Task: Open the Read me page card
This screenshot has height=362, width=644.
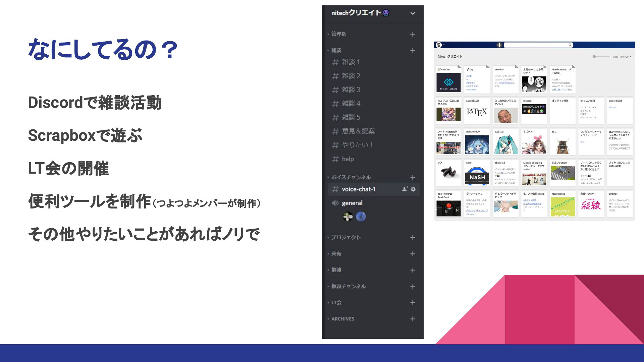Action: pyautogui.click(x=448, y=79)
